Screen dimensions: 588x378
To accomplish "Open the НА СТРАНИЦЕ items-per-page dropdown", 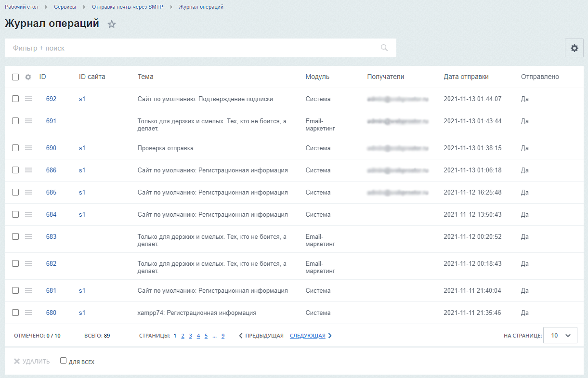I will coord(560,335).
